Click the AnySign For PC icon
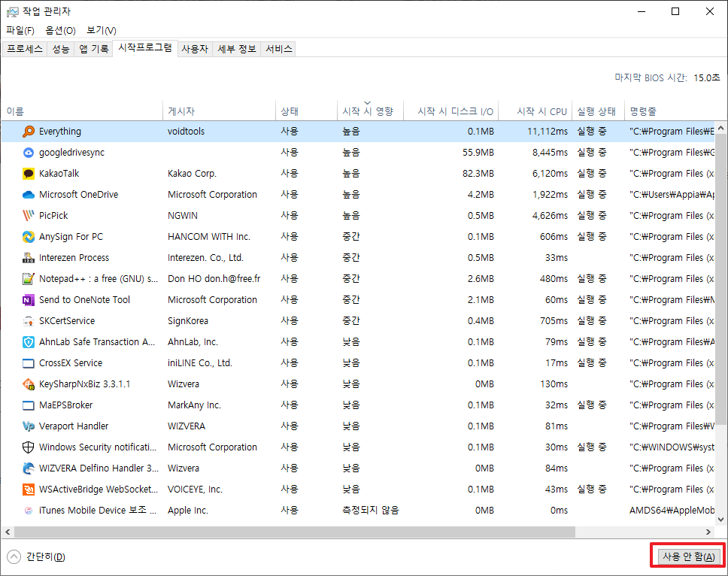Screen dimensions: 728x576 pyautogui.click(x=29, y=237)
